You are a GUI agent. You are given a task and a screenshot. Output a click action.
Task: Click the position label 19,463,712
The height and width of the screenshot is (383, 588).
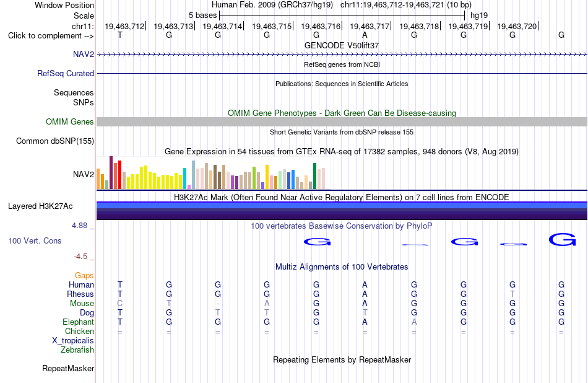tap(124, 26)
